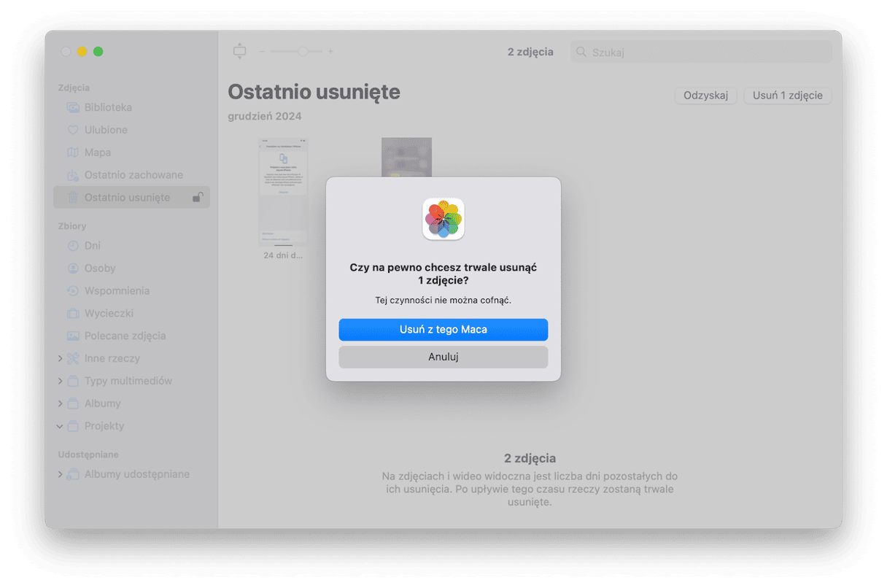Click the Photos app icon in dialog
This screenshot has height=588, width=887.
[x=443, y=219]
